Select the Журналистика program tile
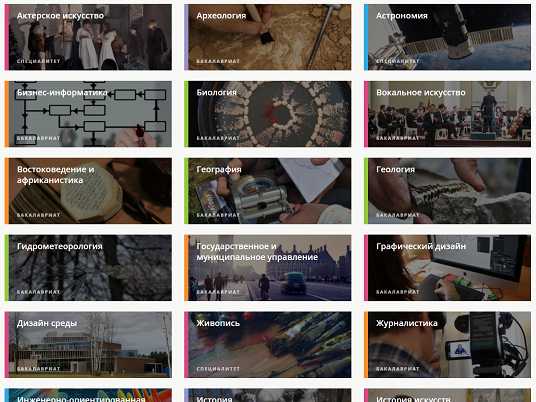Screen dimensions: 536x402 [447, 345]
